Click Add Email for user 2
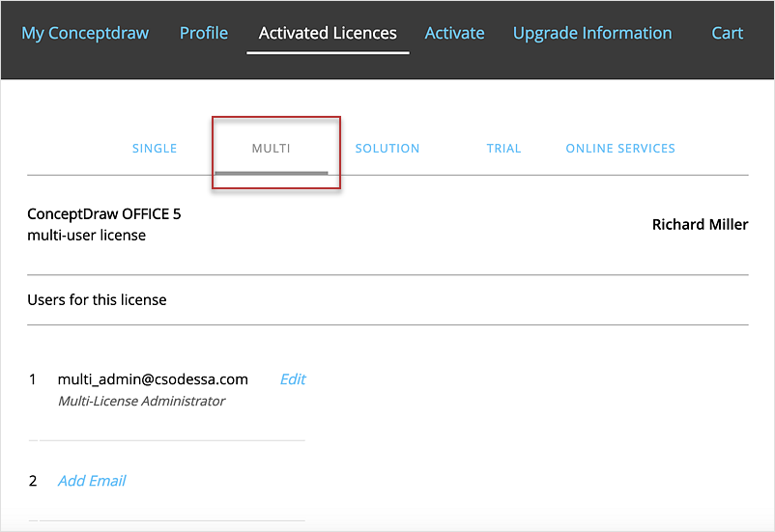The width and height of the screenshot is (775, 532). pyautogui.click(x=92, y=481)
